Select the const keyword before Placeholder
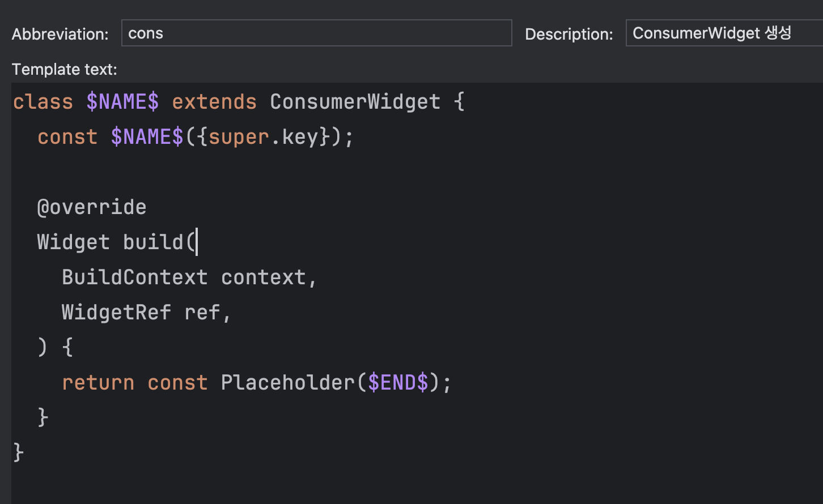The image size is (823, 504). click(x=177, y=382)
